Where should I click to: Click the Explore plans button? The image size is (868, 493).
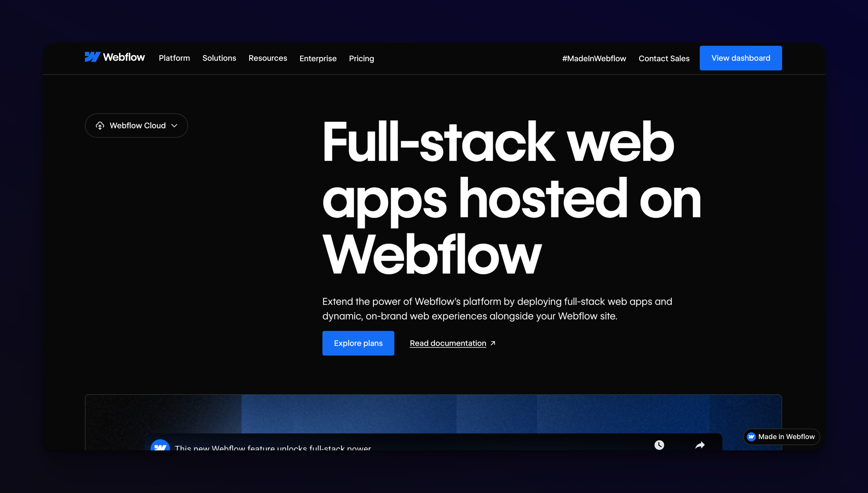pos(358,343)
